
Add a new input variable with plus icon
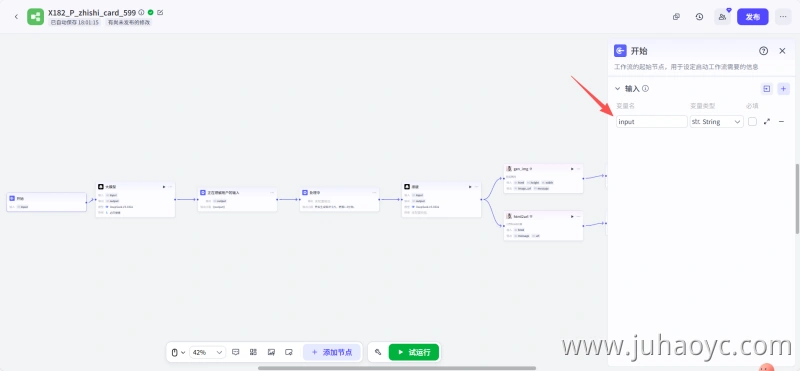pos(784,89)
